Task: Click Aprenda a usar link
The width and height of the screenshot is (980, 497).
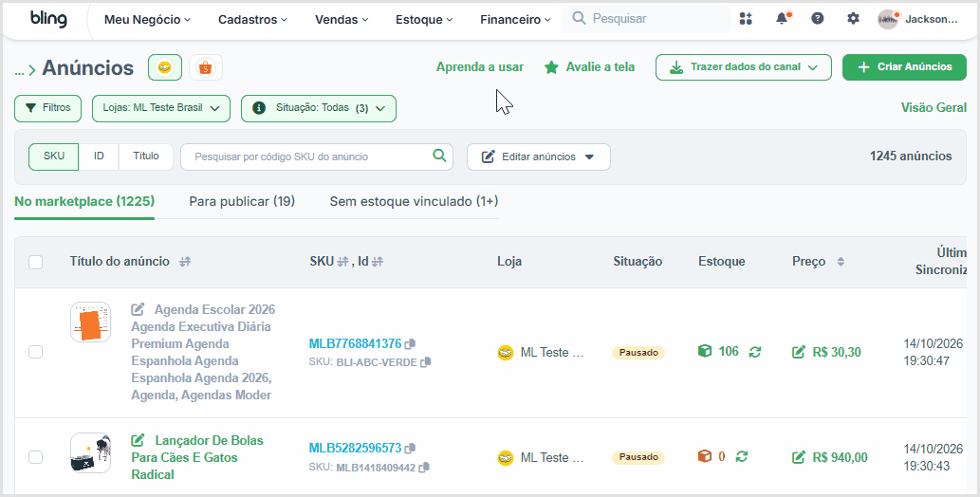Action: pyautogui.click(x=480, y=67)
